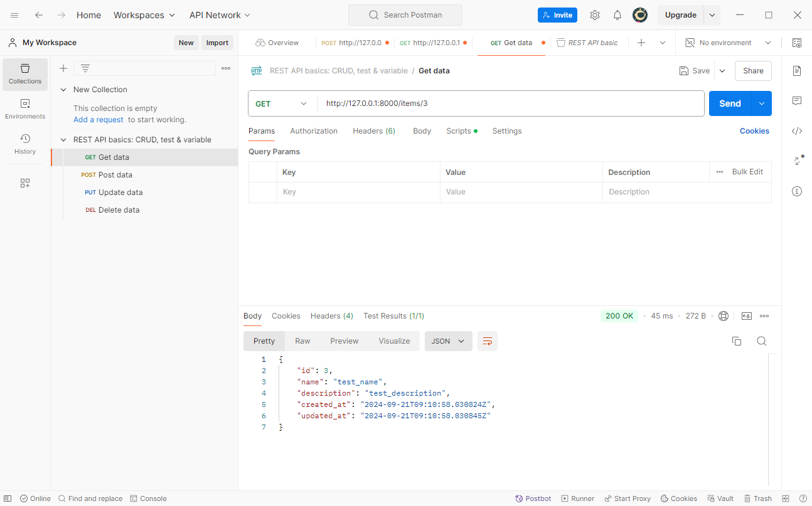Open the Workspaces dropdown

(145, 15)
